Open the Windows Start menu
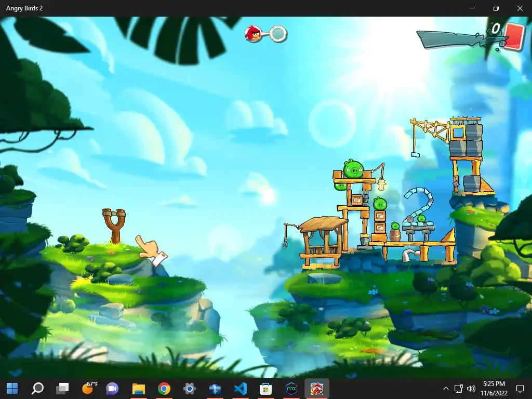This screenshot has width=532, height=399. click(12, 389)
